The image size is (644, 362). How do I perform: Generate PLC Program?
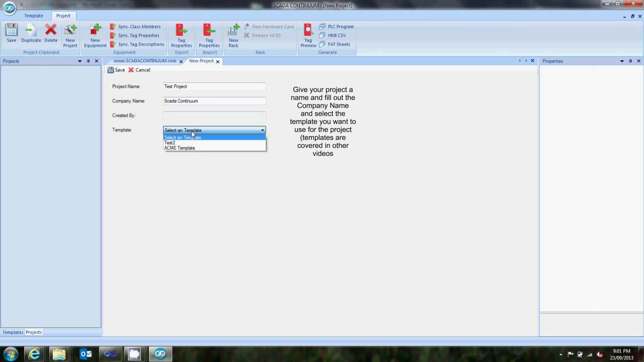click(337, 27)
